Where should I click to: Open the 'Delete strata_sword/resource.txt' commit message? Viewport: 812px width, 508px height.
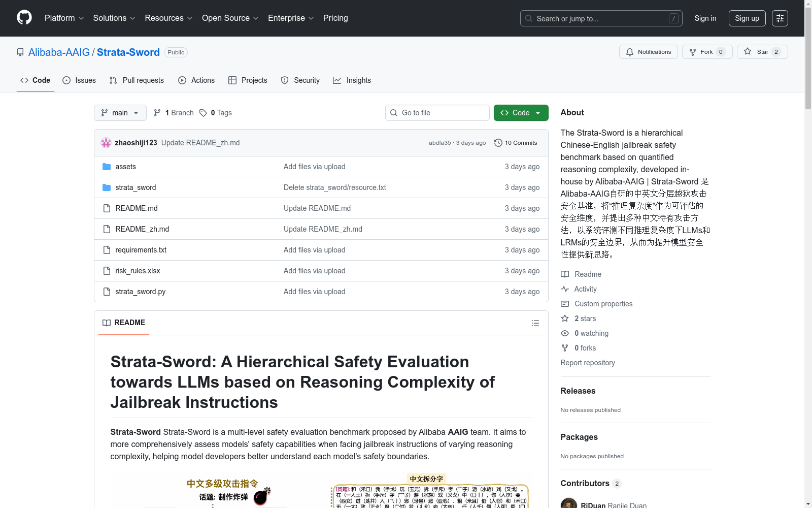(x=335, y=187)
